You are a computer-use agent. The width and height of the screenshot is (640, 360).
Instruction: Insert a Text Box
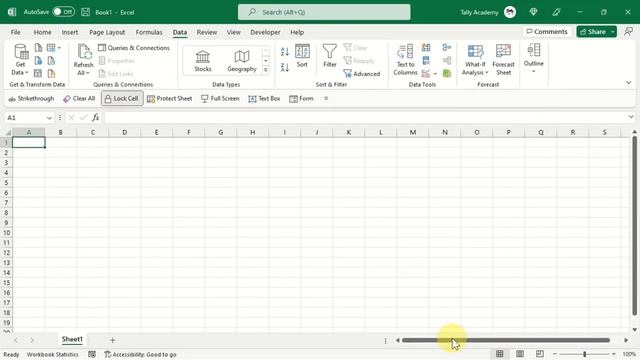click(264, 98)
